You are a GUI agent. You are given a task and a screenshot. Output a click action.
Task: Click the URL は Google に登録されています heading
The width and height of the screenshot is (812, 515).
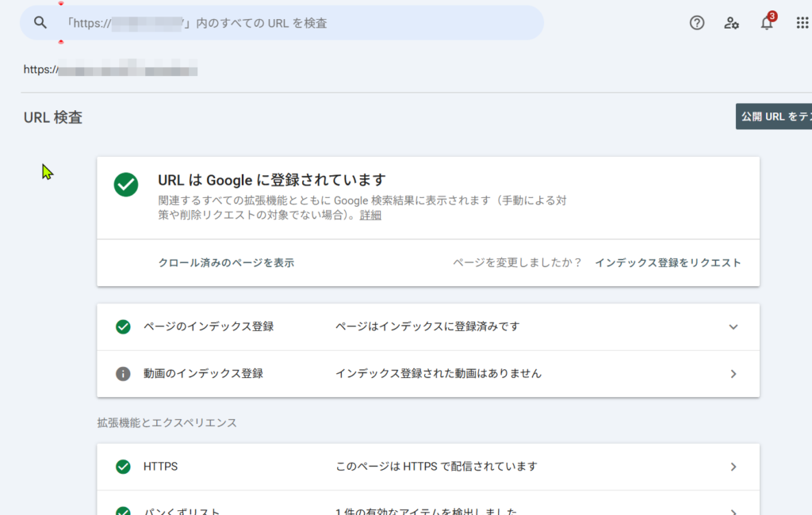(x=271, y=180)
